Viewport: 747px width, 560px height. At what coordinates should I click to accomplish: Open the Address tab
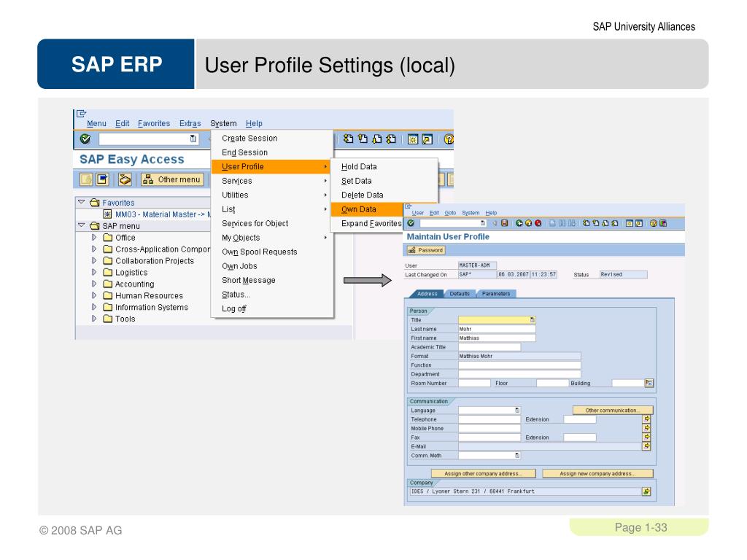tap(427, 294)
